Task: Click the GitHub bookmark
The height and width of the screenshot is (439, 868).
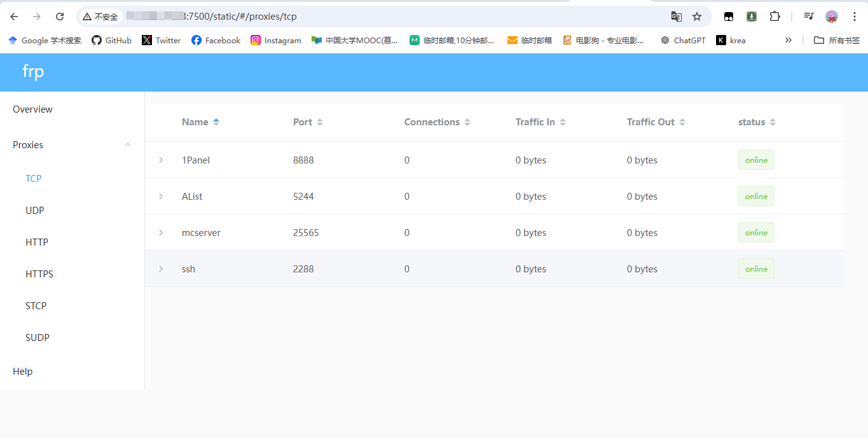Action: [111, 40]
